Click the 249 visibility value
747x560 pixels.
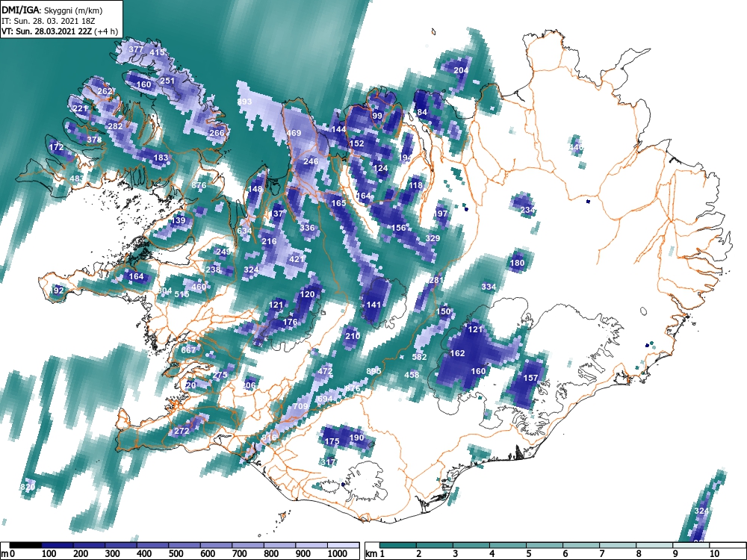click(223, 252)
